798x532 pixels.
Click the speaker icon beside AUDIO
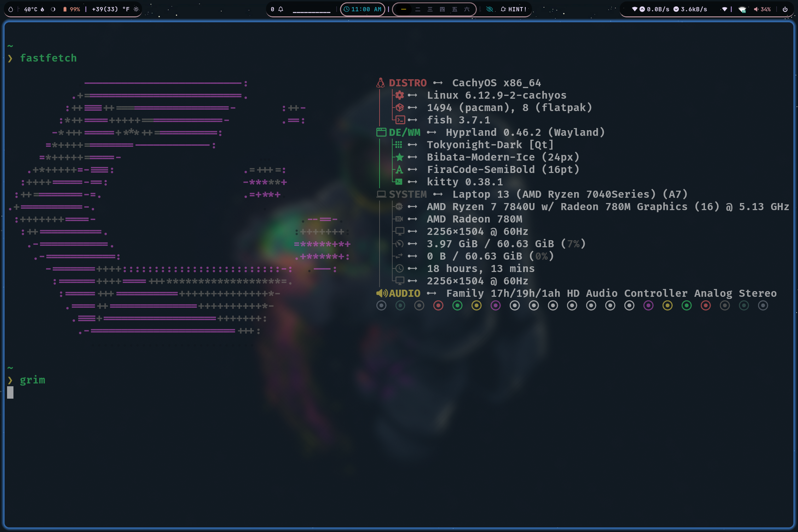pyautogui.click(x=382, y=293)
